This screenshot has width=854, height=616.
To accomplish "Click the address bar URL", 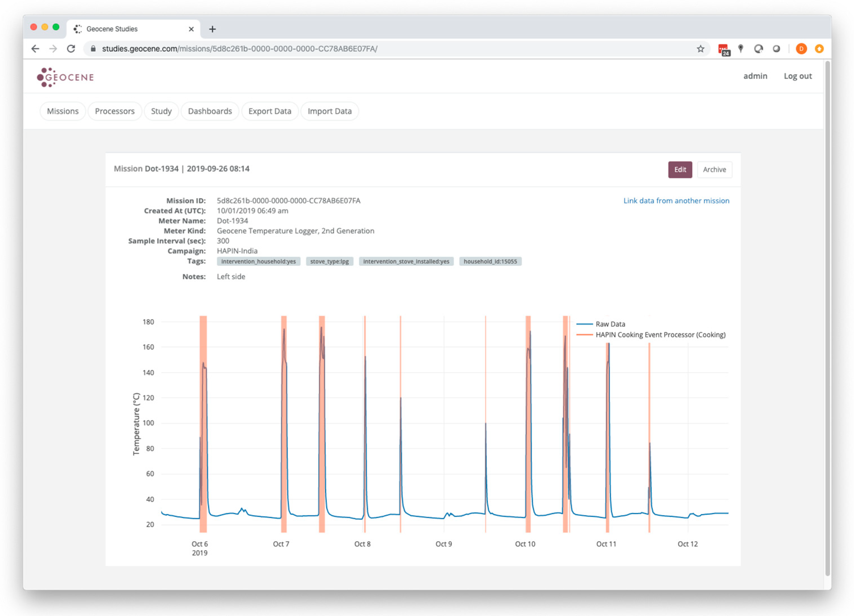I will pos(240,49).
